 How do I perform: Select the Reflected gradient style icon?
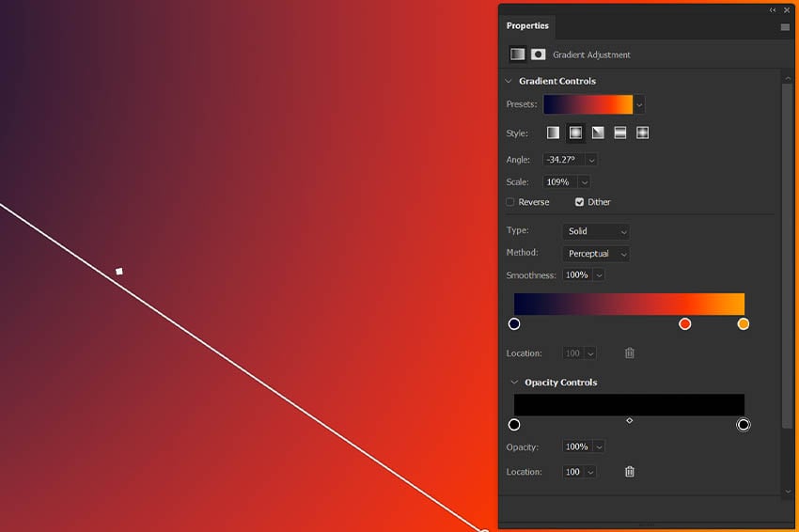coord(620,133)
